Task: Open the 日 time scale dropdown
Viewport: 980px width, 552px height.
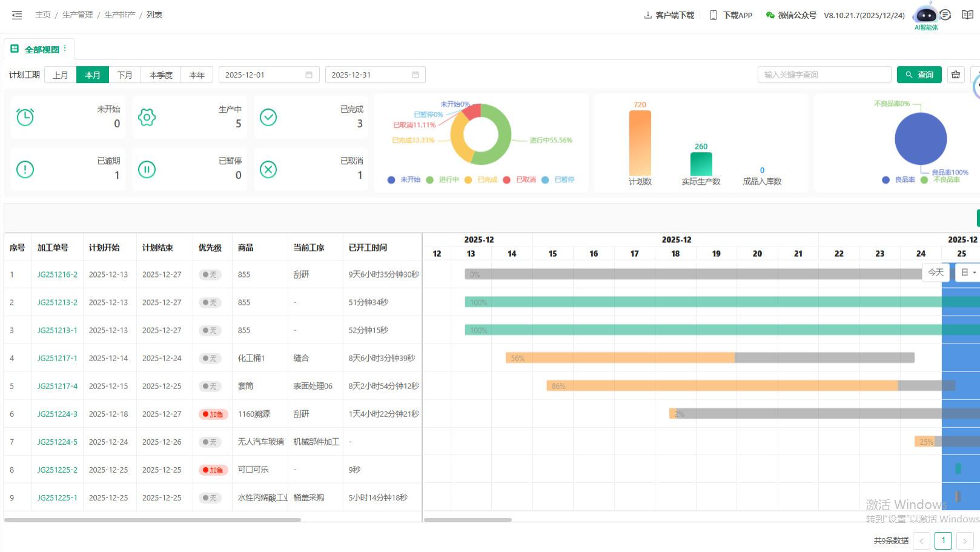Action: point(968,273)
